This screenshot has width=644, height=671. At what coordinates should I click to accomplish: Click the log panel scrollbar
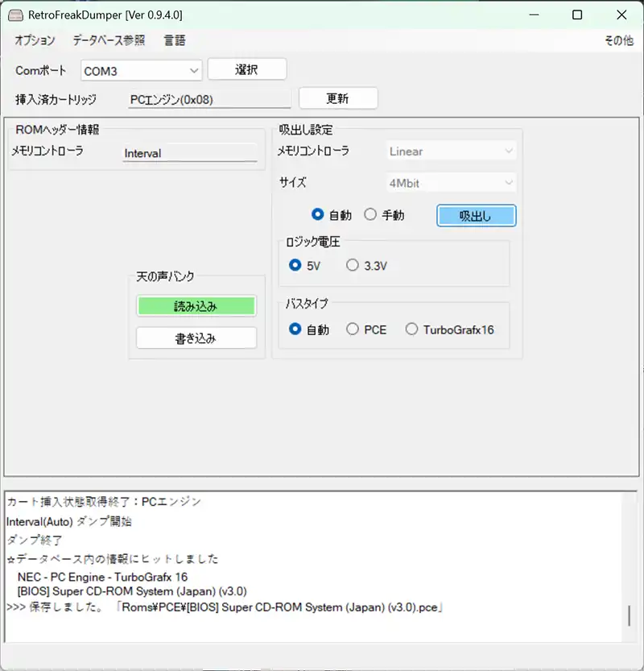(x=630, y=615)
